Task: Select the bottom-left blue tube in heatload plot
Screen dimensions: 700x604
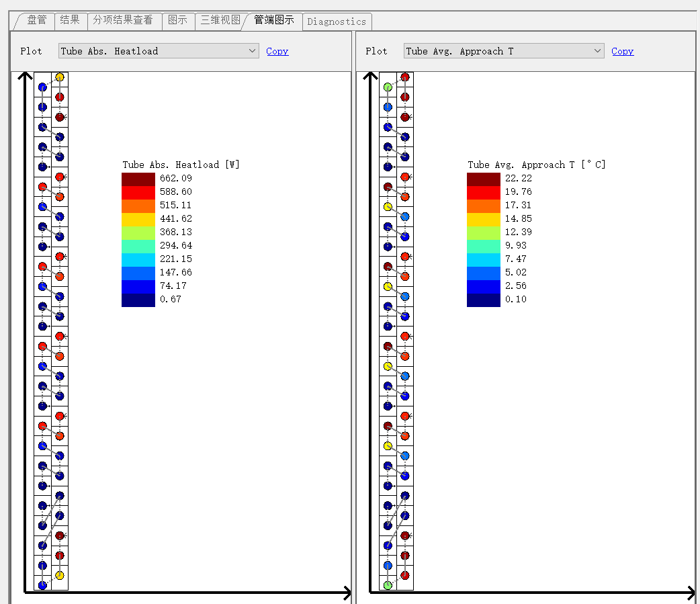Action: click(42, 585)
